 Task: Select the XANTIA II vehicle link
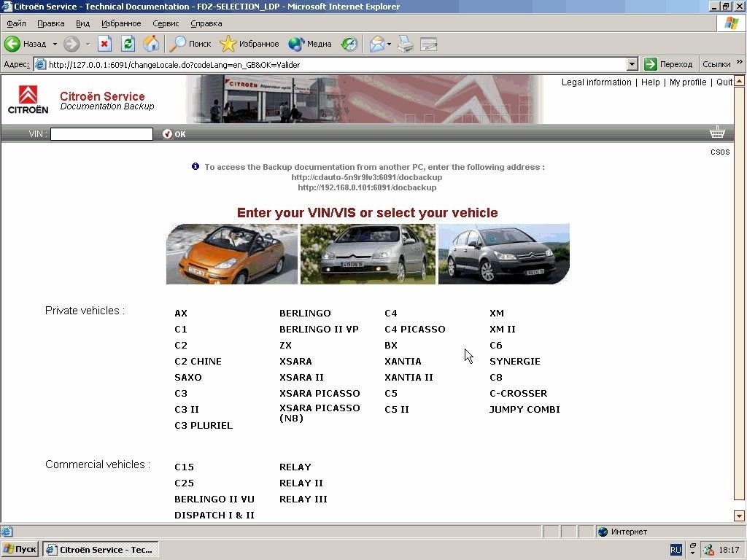(409, 378)
